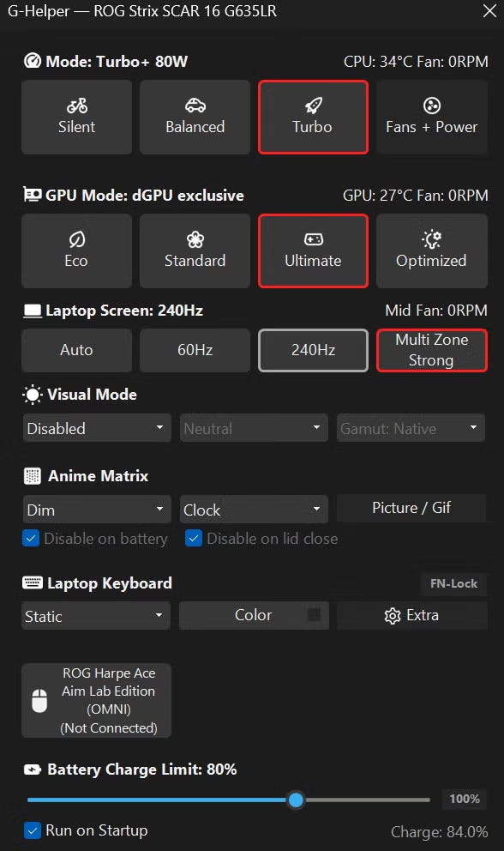Expand Static keyboard lighting dropdown

96,616
